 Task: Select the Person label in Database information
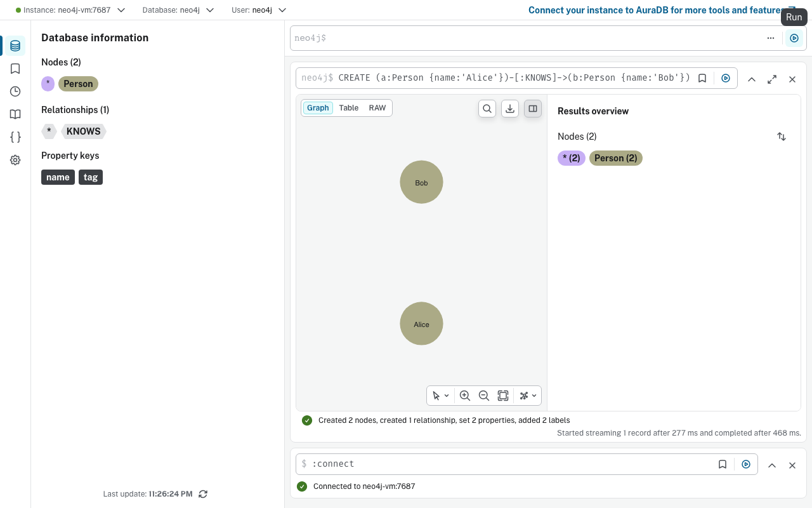pyautogui.click(x=79, y=84)
